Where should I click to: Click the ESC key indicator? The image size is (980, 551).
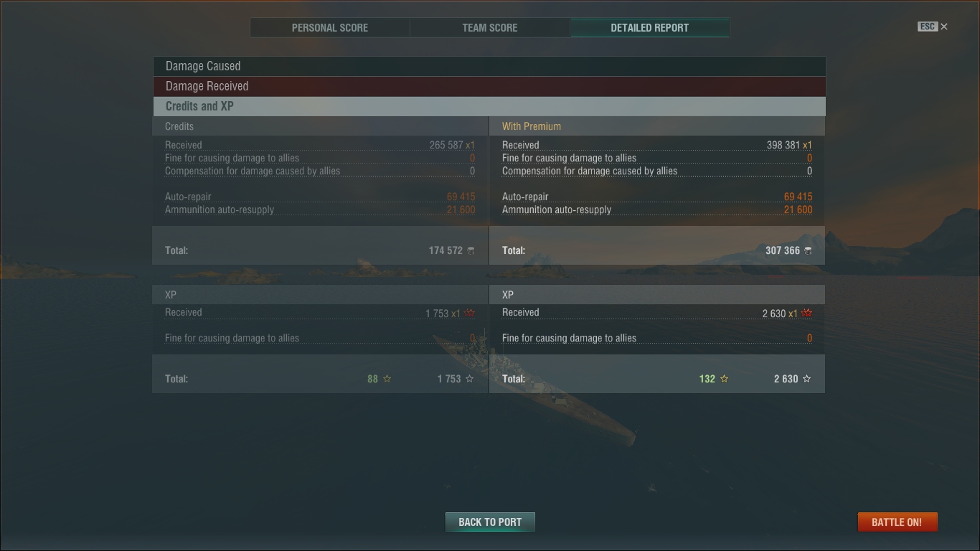928,27
